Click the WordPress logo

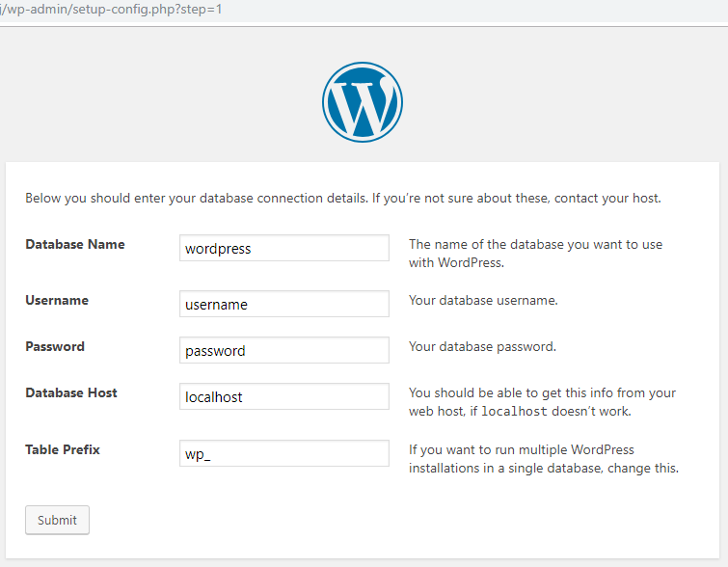[x=363, y=102]
